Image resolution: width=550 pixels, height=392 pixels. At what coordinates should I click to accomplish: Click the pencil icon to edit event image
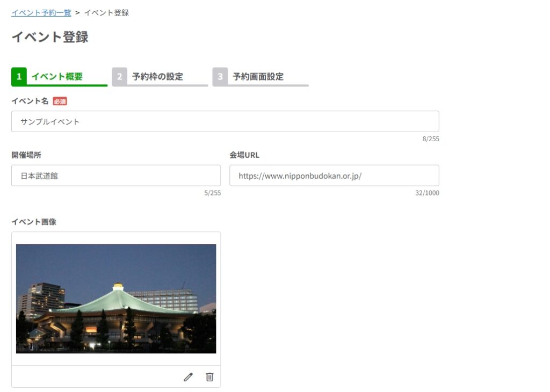point(188,377)
